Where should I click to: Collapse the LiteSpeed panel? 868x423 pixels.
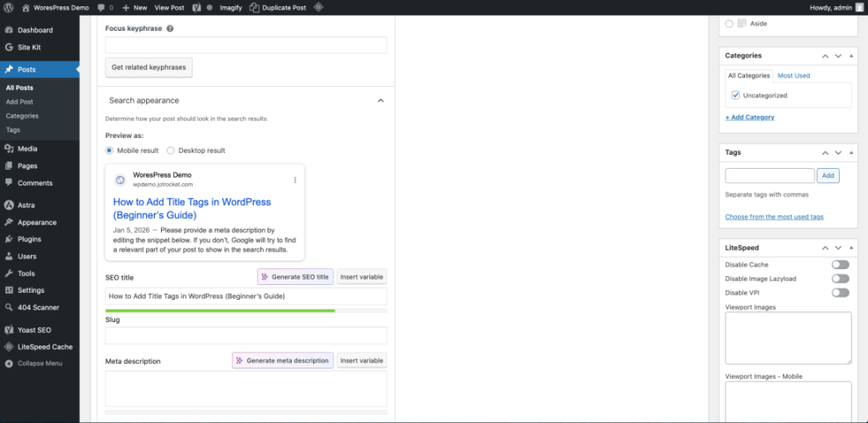[x=850, y=248]
